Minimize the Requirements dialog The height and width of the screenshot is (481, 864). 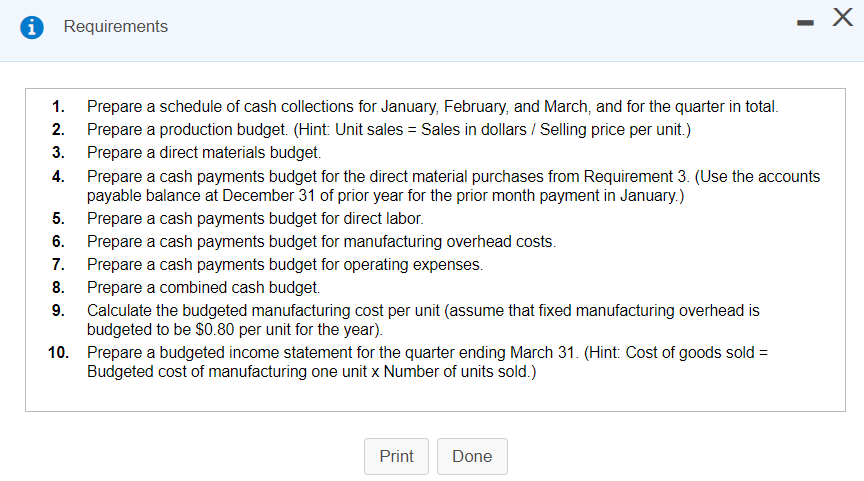805,23
